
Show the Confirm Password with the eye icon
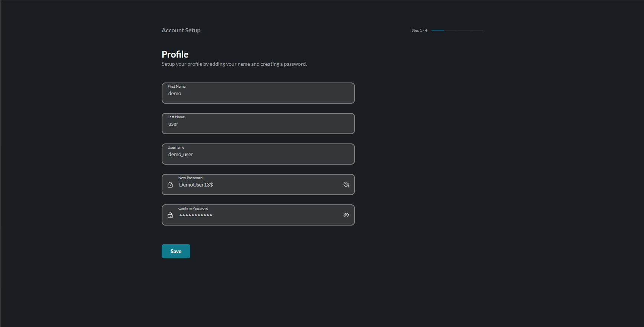[x=346, y=215]
